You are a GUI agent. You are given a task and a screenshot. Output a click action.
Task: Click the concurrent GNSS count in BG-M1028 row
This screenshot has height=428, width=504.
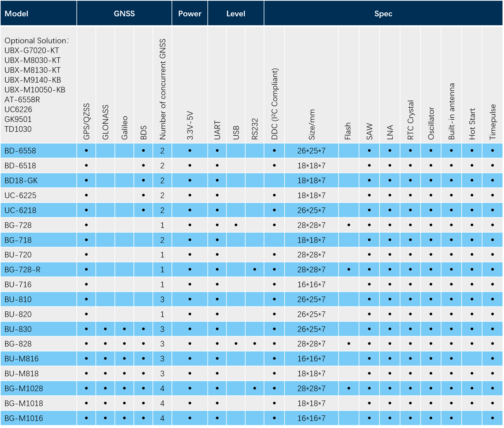coord(162,389)
